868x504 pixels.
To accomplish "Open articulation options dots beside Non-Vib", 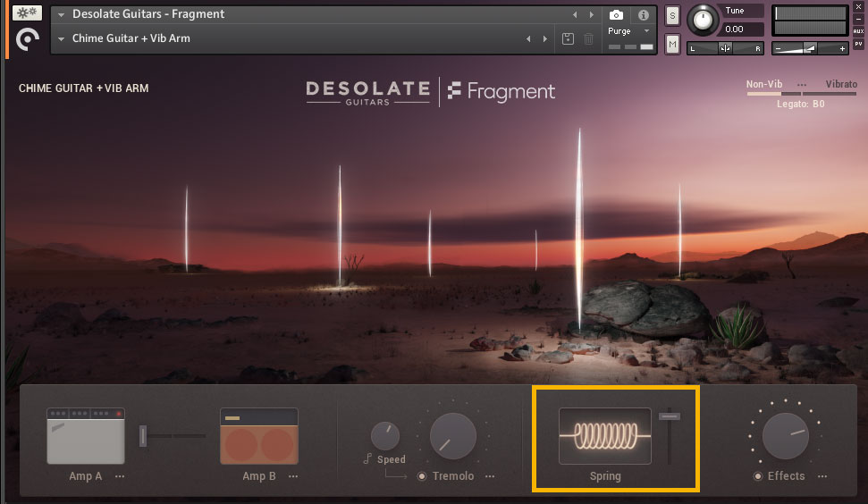I will 802,85.
